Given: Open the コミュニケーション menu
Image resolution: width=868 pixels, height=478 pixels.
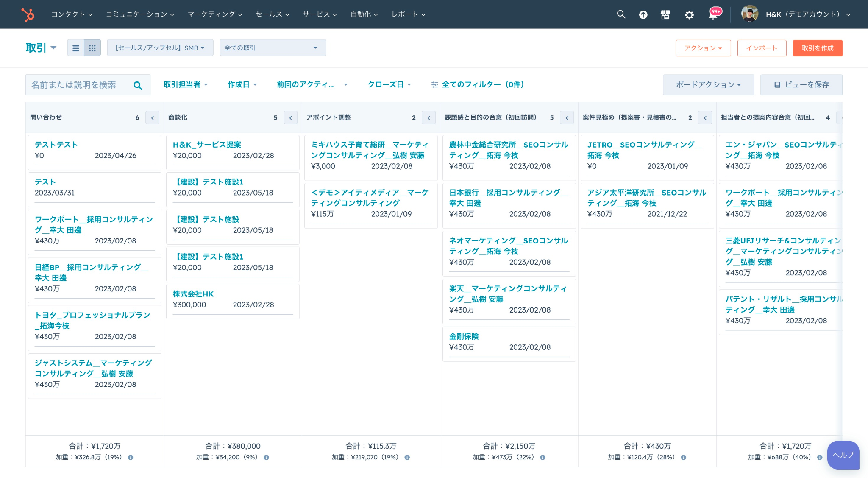Looking at the screenshot, I should pos(140,14).
